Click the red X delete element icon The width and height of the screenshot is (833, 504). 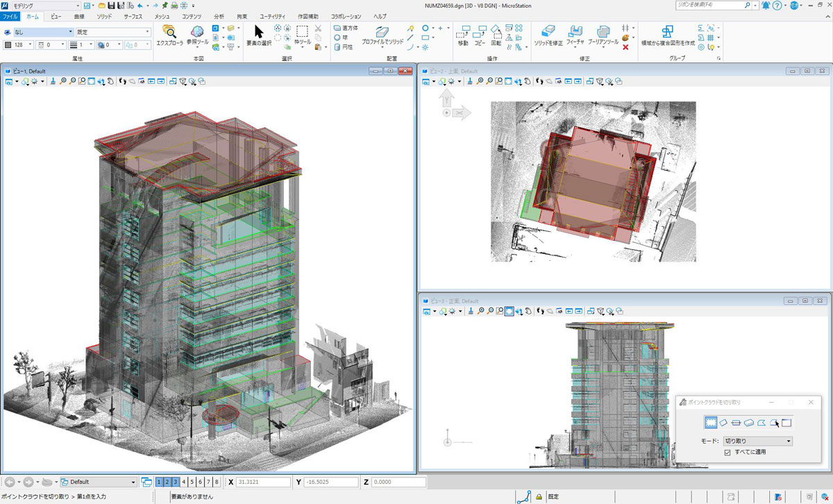(625, 47)
